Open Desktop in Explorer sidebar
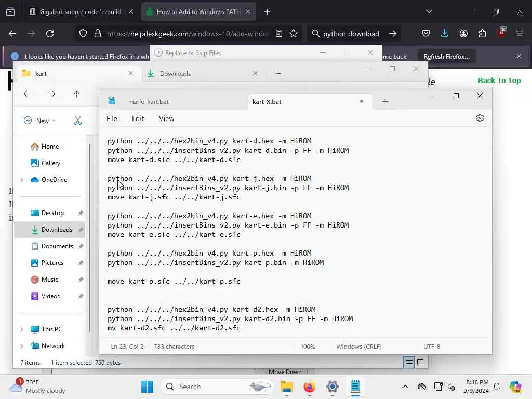 (x=52, y=213)
